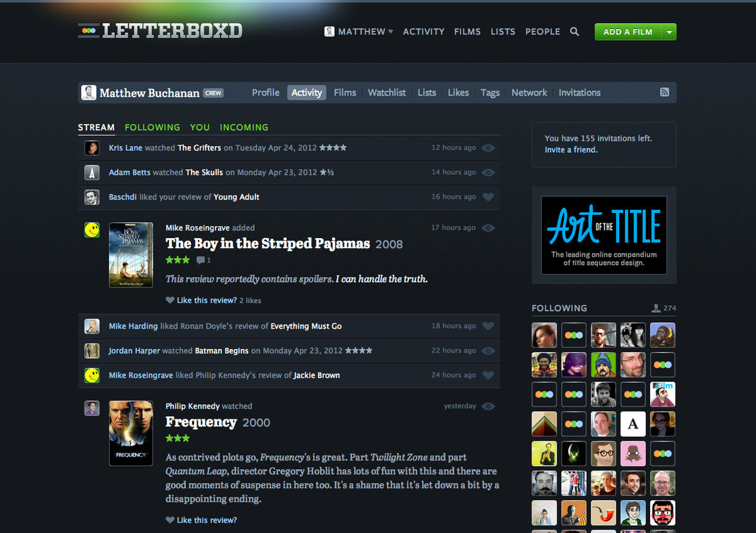756x533 pixels.
Task: Click Philip Kennedy's avatar beside Frequency
Action: 92,408
